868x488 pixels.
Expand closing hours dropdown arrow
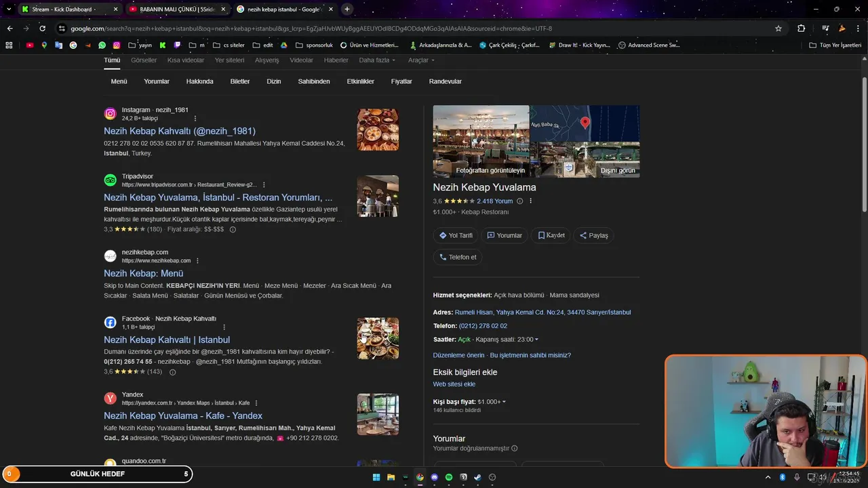tap(536, 340)
